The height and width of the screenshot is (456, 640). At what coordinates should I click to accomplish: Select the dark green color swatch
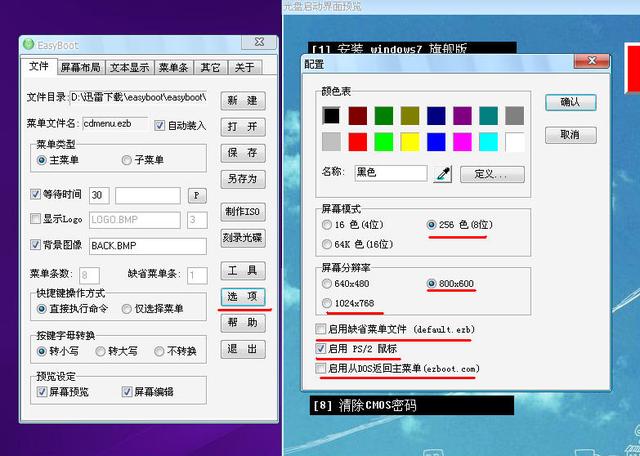[x=384, y=116]
